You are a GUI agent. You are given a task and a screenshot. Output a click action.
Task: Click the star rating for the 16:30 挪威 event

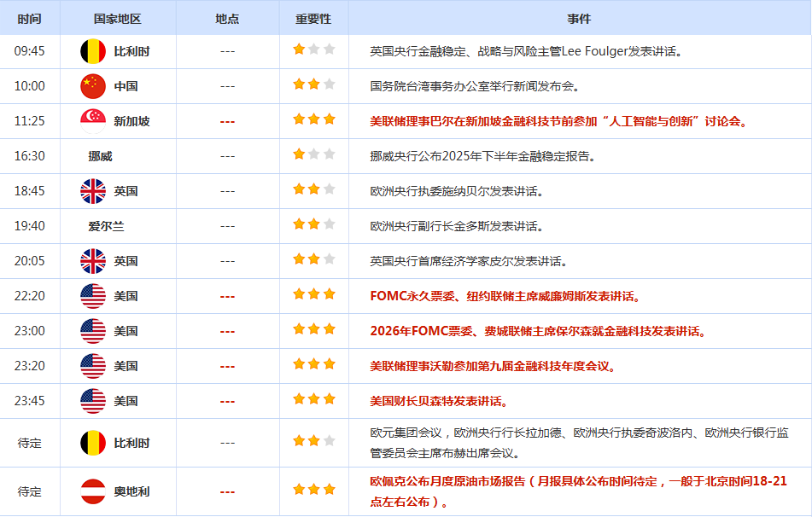point(313,155)
